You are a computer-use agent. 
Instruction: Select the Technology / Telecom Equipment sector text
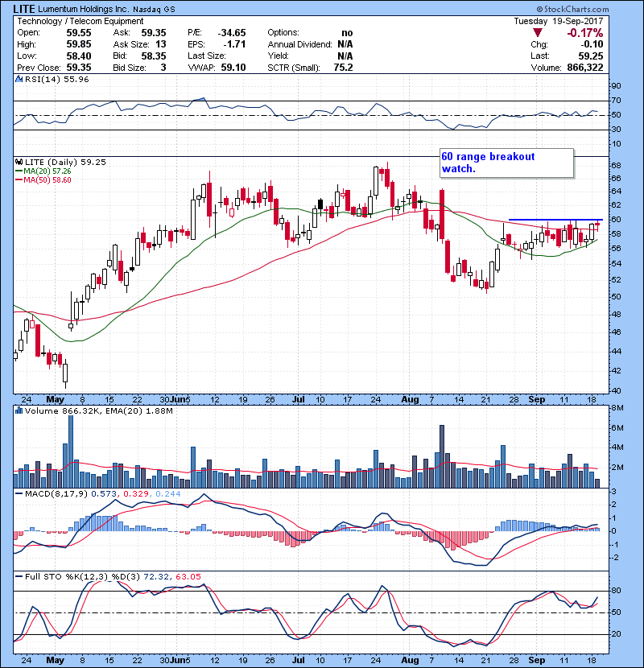click(80, 21)
